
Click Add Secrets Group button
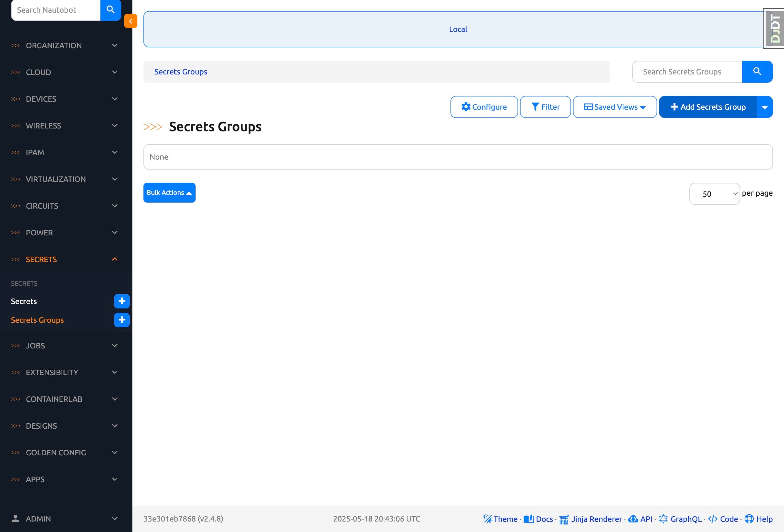click(708, 107)
